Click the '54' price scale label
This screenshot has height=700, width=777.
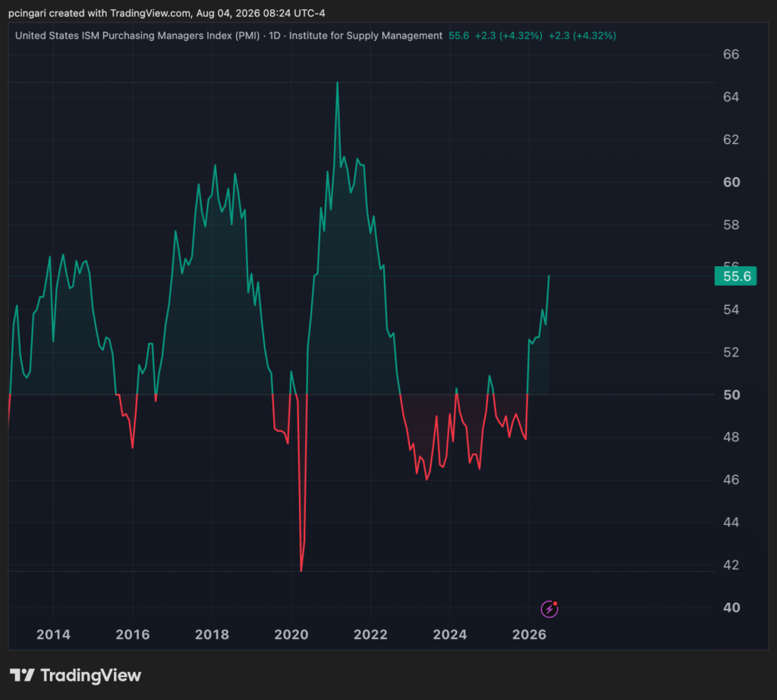point(731,309)
